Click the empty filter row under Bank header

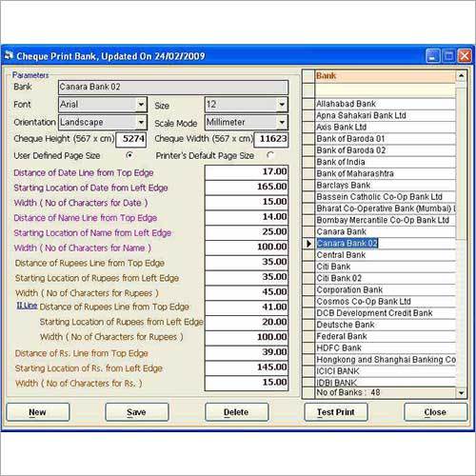click(x=386, y=90)
